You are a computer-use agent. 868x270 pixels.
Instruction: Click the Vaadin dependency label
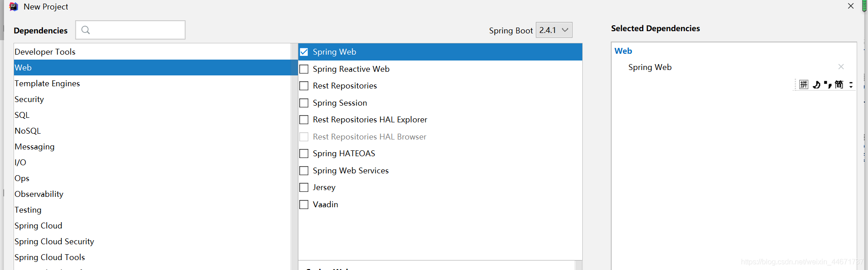pyautogui.click(x=325, y=205)
